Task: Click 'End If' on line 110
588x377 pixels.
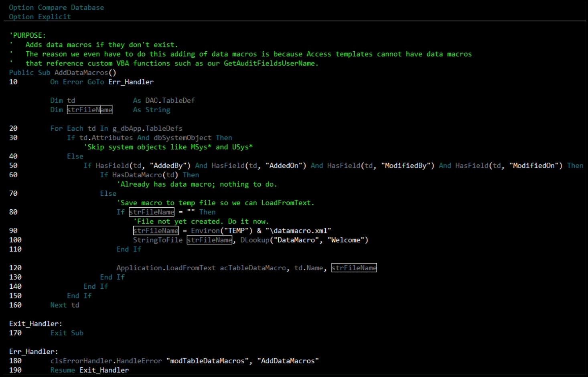Action: pyautogui.click(x=129, y=249)
